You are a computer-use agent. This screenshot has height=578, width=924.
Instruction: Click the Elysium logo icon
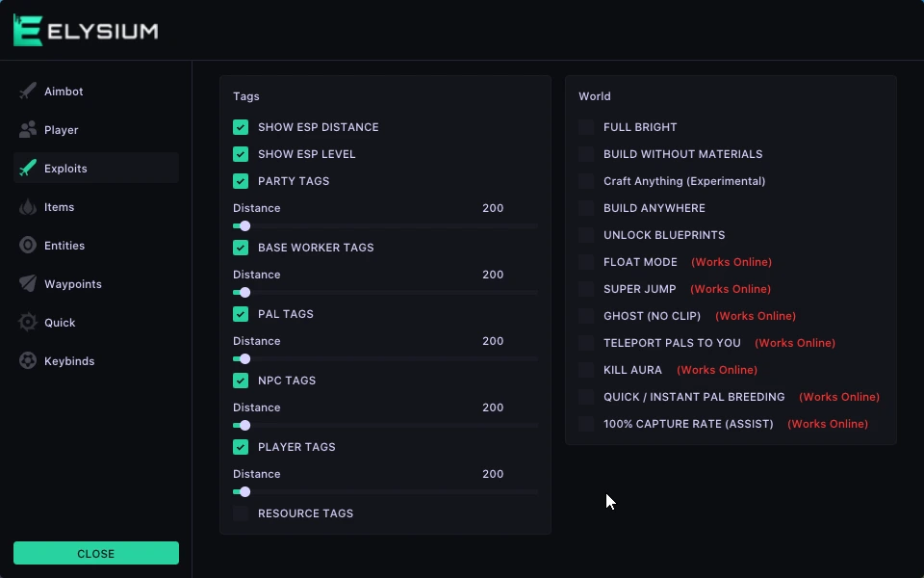click(28, 31)
